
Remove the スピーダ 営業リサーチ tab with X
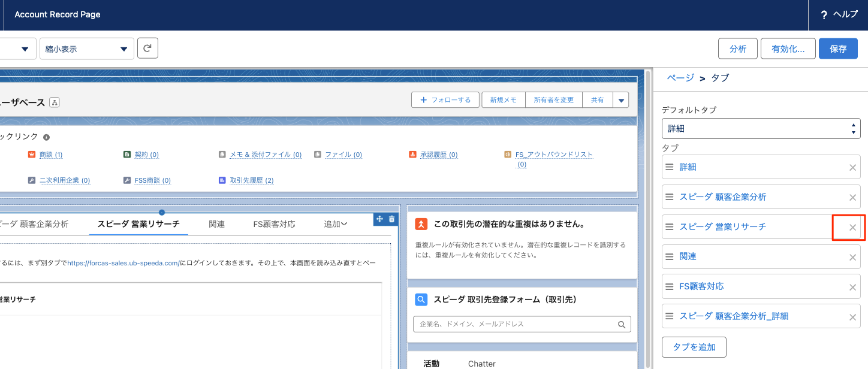click(x=852, y=227)
